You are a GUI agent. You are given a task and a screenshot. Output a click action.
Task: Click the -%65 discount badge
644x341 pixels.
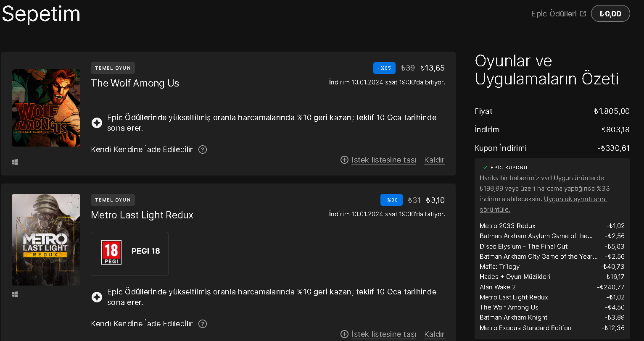tap(384, 68)
